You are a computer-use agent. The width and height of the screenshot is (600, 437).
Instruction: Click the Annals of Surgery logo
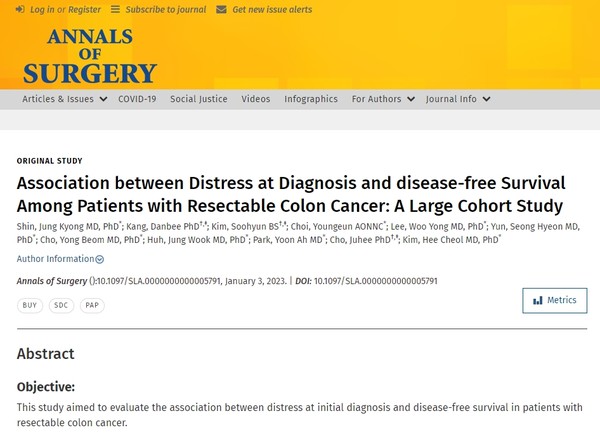90,56
